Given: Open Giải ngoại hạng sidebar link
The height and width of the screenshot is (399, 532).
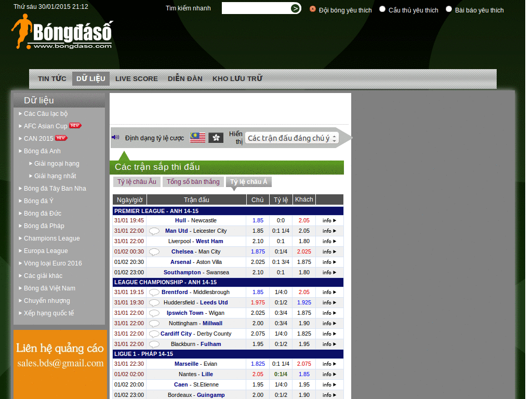Looking at the screenshot, I should click(56, 164).
